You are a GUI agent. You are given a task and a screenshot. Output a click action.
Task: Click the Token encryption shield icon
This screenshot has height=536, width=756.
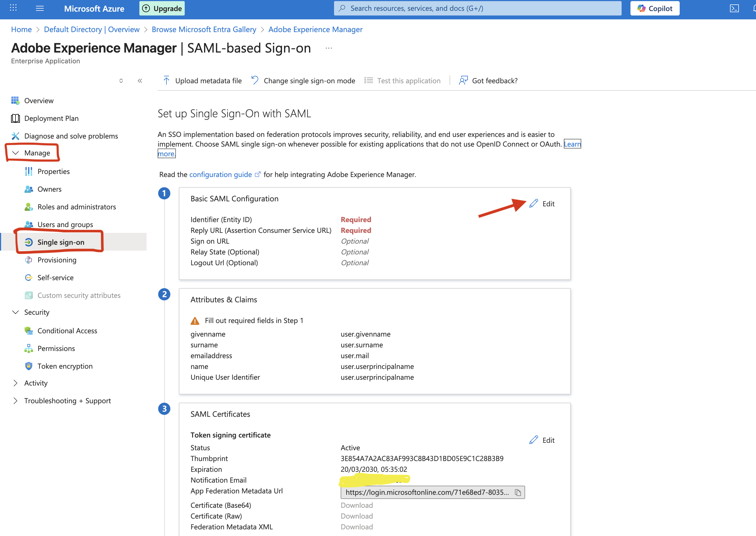pos(29,366)
